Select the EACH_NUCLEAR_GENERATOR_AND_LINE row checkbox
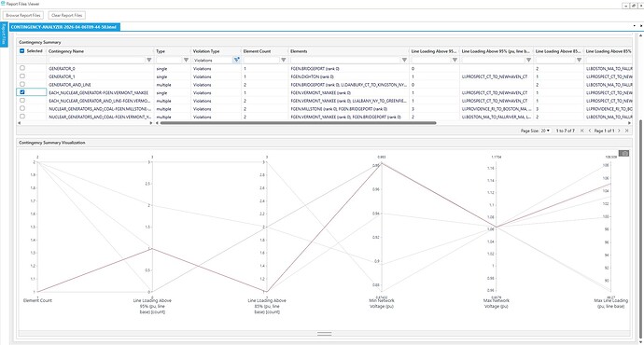 tap(22, 100)
